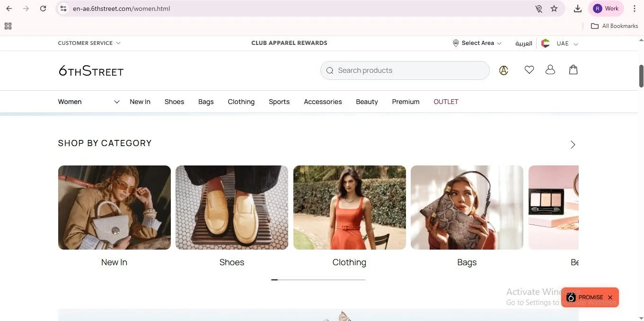This screenshot has height=321, width=644.
Task: Click Shop By Category heading
Action: tap(105, 143)
